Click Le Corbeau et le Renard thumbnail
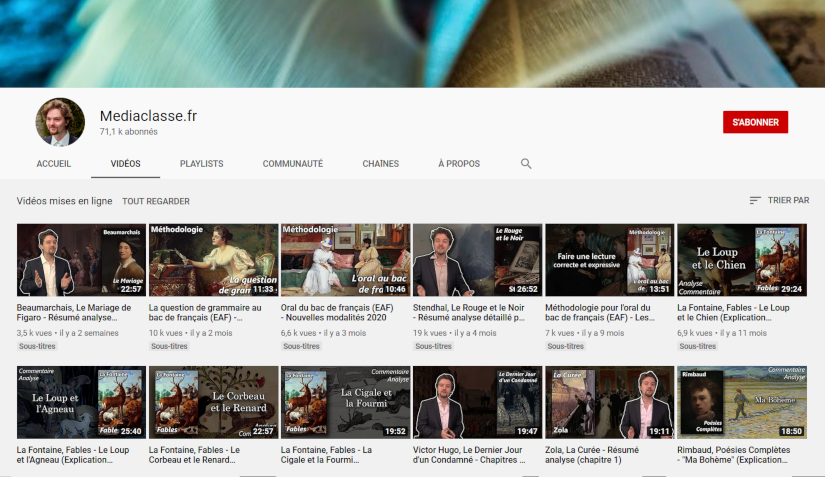This screenshot has height=477, width=825. pyautogui.click(x=213, y=403)
